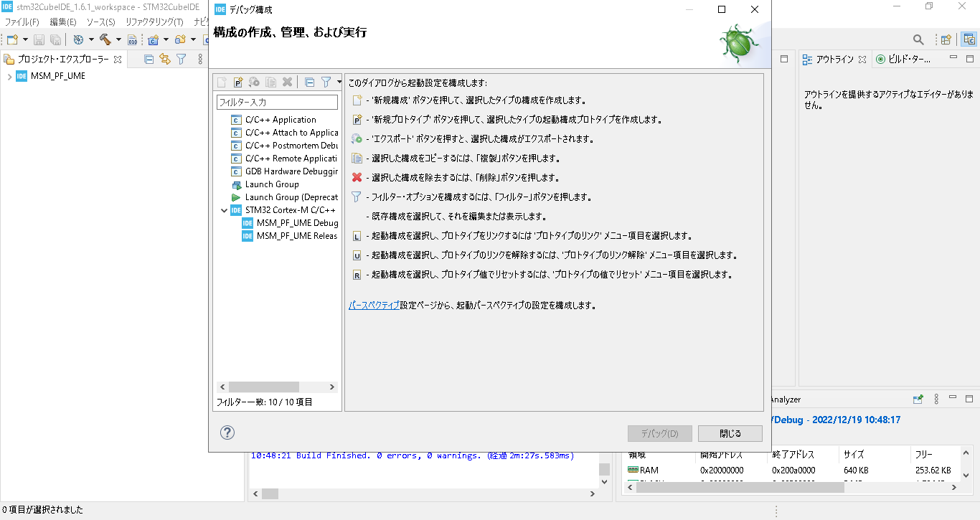Viewport: 980px width, 520px height.
Task: Select ビルド・ター... tab
Action: point(903,60)
